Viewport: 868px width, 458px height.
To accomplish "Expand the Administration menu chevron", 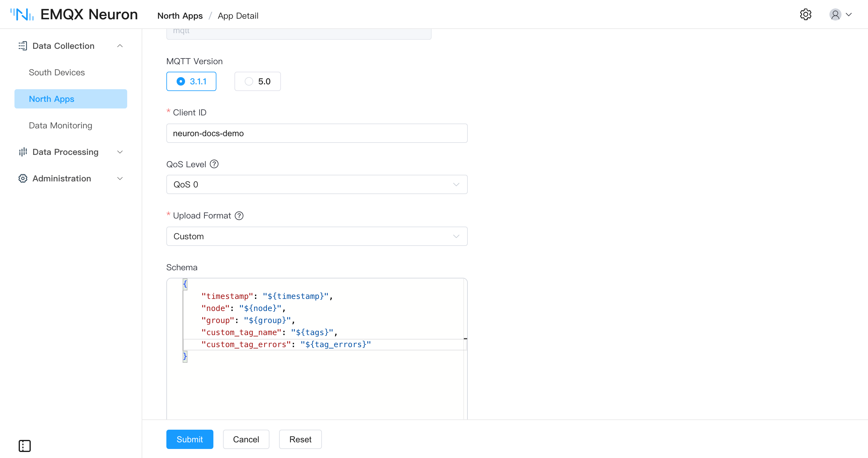I will tap(120, 178).
